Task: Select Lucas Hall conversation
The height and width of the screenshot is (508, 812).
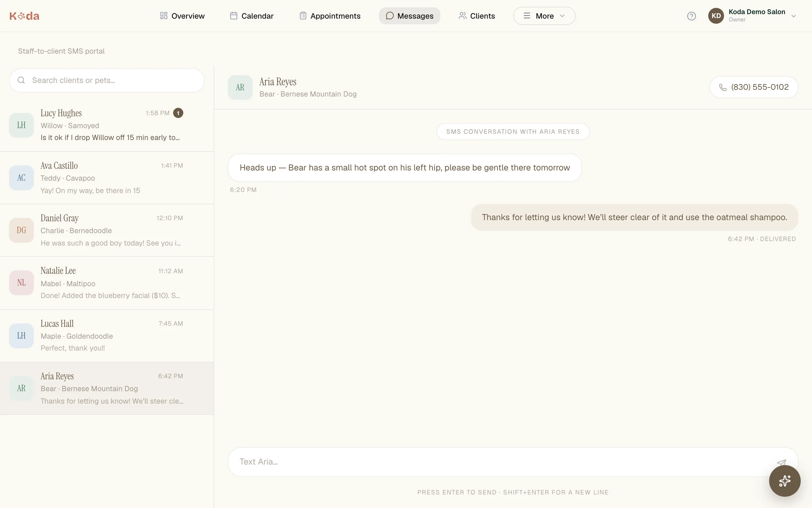Action: pos(107,336)
